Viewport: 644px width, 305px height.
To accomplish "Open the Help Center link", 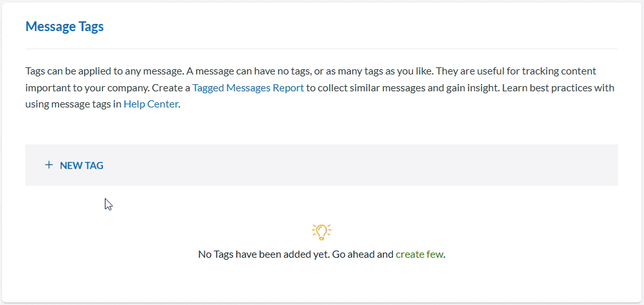I will pyautogui.click(x=151, y=104).
